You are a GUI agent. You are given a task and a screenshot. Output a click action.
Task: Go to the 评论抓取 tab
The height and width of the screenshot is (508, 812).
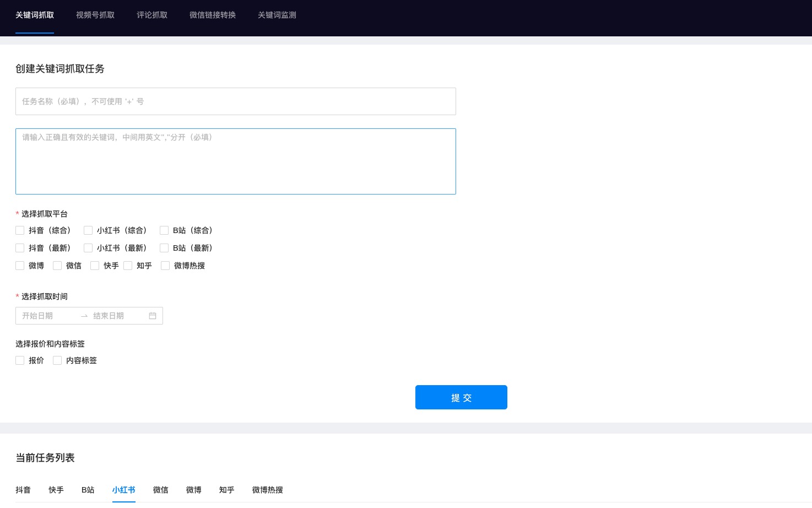(x=152, y=15)
